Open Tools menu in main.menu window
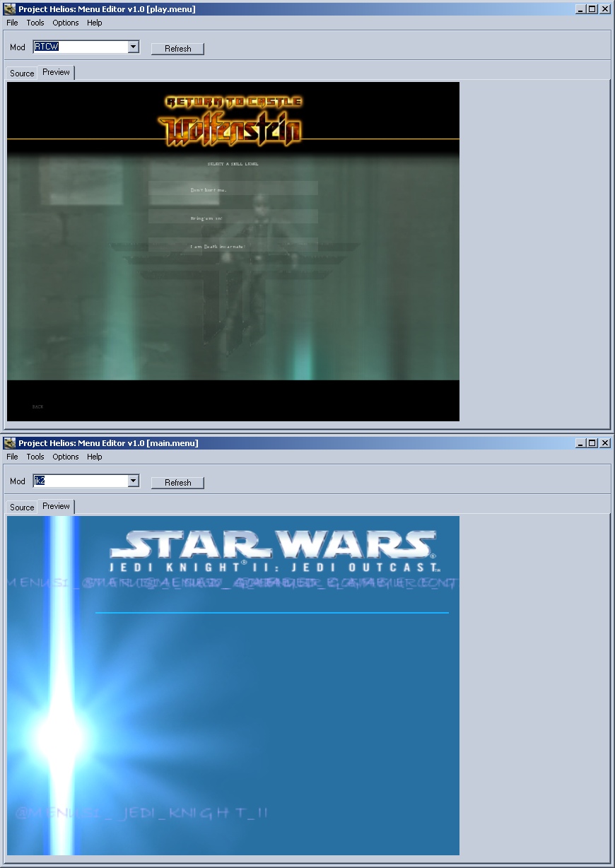 coord(35,457)
